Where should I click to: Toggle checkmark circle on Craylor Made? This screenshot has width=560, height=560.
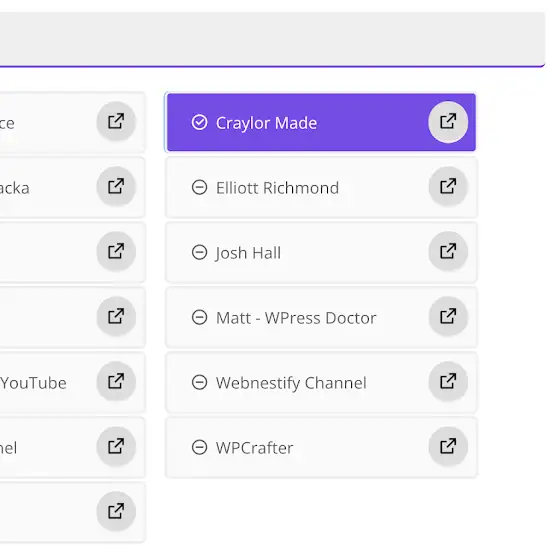click(x=199, y=122)
